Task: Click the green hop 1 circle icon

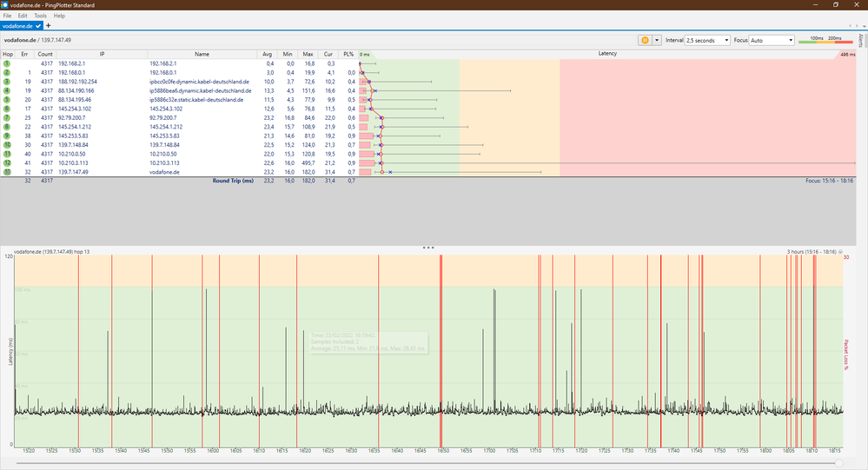Action: [x=6, y=63]
